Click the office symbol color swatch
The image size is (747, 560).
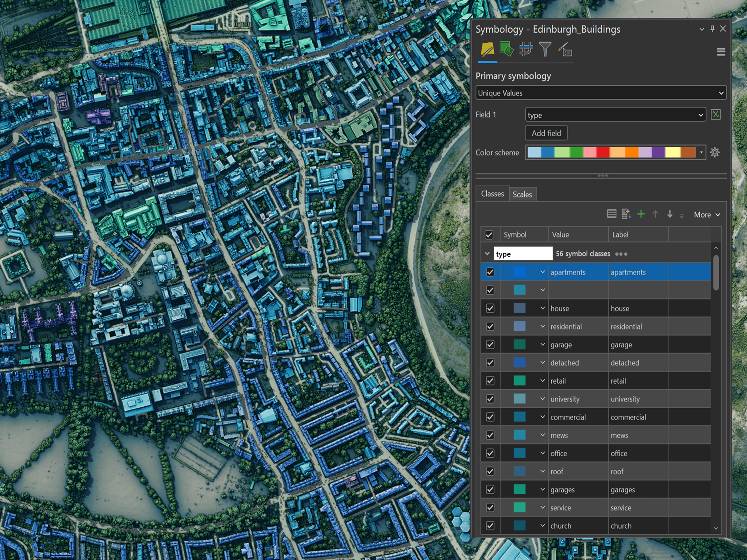[x=520, y=453]
